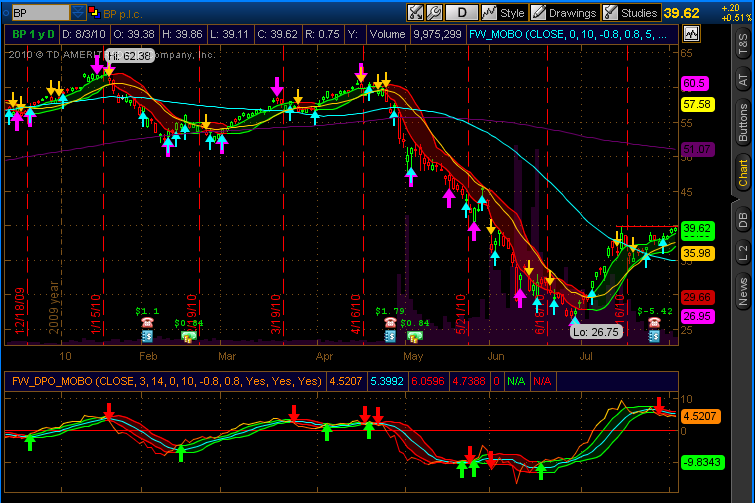Click the Volume 9,975,299 readout
The image size is (755, 503).
pyautogui.click(x=416, y=34)
